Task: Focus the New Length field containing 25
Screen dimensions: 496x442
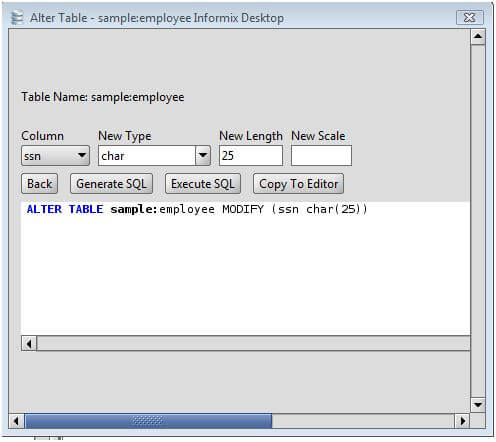Action: coord(251,155)
